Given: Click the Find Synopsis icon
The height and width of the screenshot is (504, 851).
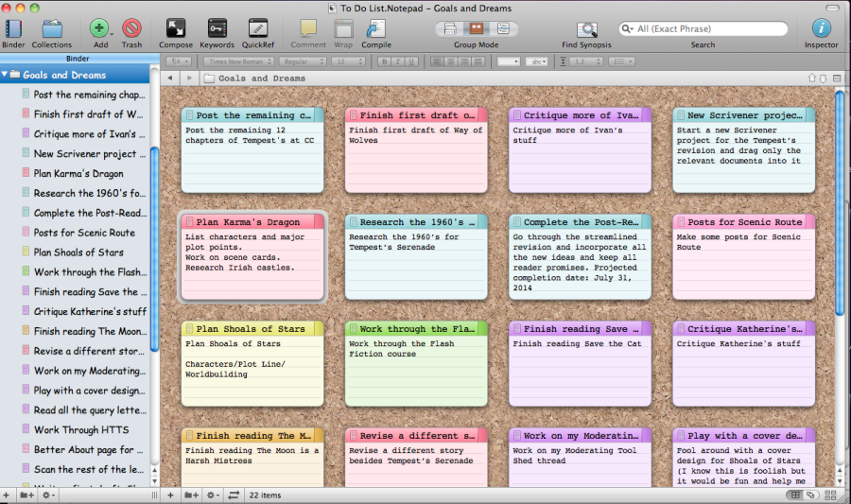Looking at the screenshot, I should (586, 29).
